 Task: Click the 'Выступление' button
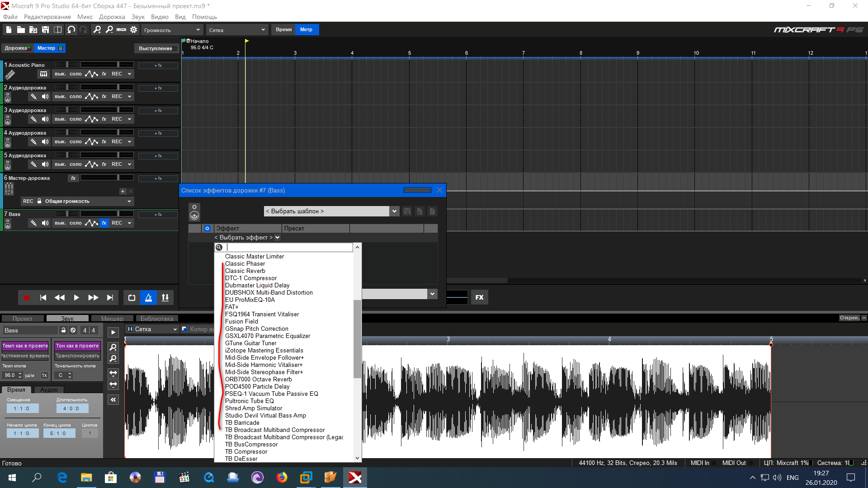coord(157,48)
